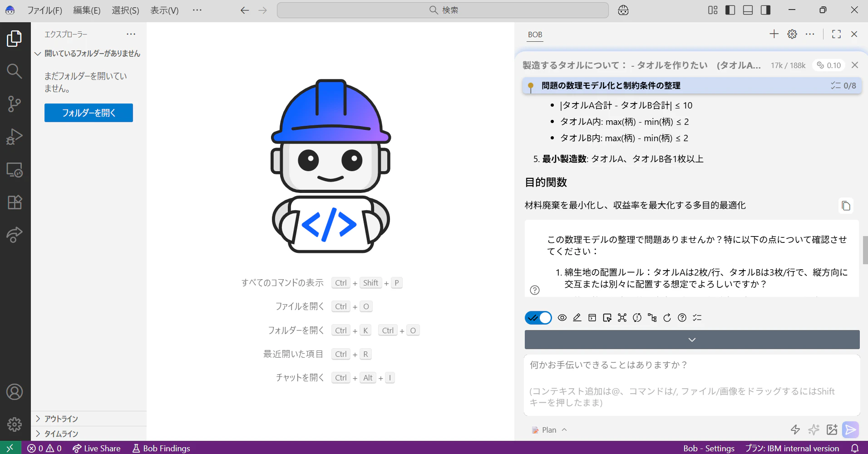Expand the タイムライン section
Viewport: 868px width, 454px height.
tap(89, 434)
